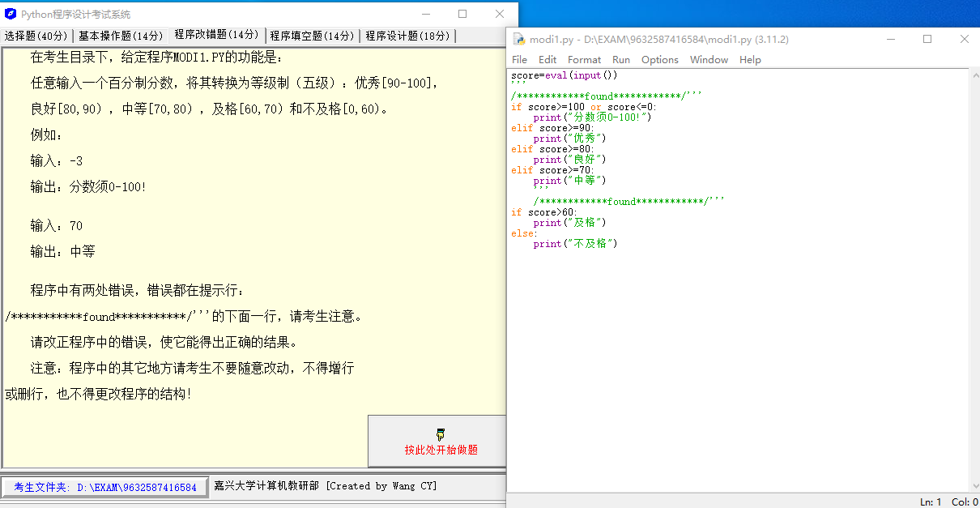Click the Python exam system title icon

click(11, 14)
